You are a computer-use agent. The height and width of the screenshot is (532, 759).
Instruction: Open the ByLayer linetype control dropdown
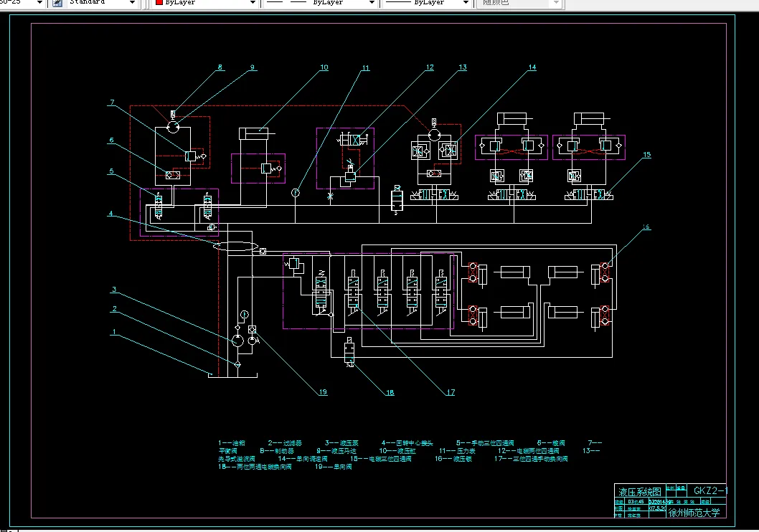coord(372,2)
